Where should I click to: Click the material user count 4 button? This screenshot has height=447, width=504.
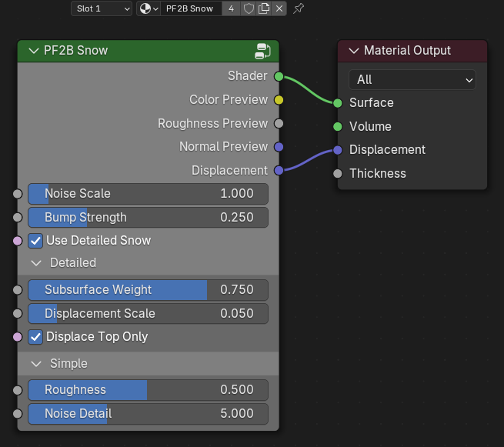click(x=231, y=8)
